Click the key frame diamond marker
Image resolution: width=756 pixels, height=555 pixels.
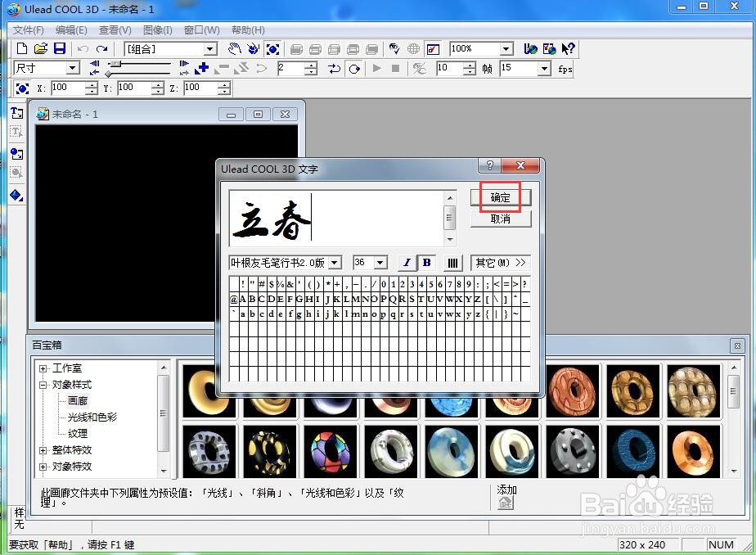point(109,74)
